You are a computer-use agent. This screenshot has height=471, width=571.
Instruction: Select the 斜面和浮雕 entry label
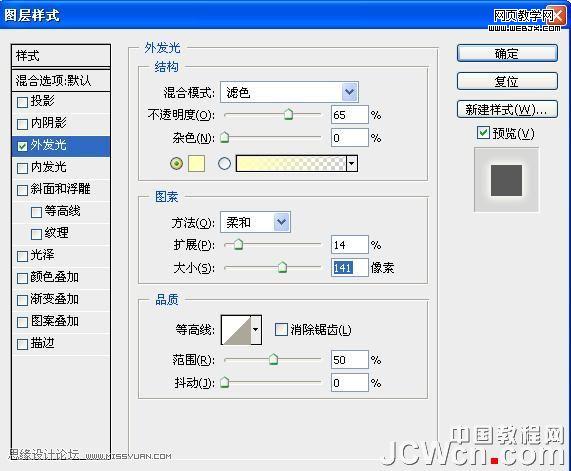tap(60, 189)
